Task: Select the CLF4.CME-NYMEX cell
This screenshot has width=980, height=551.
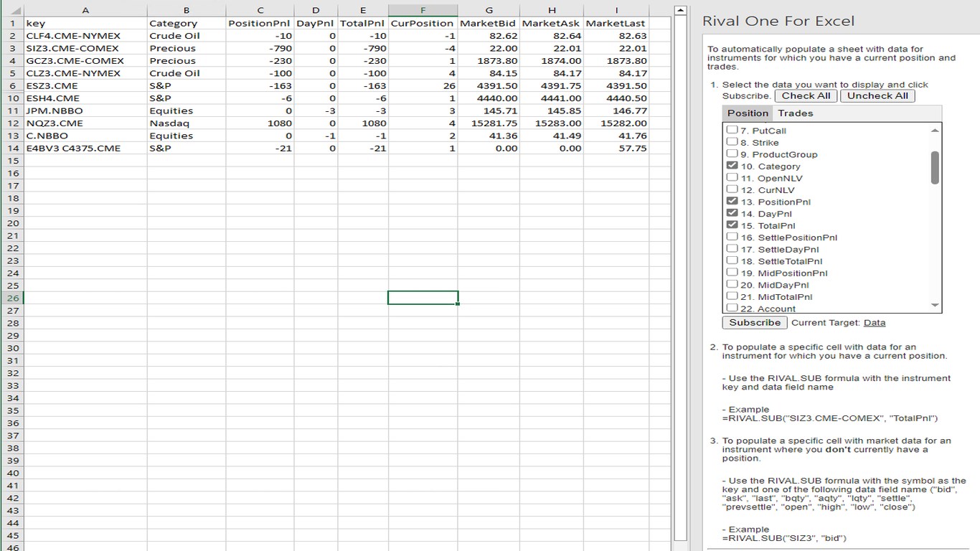Action: tap(85, 36)
